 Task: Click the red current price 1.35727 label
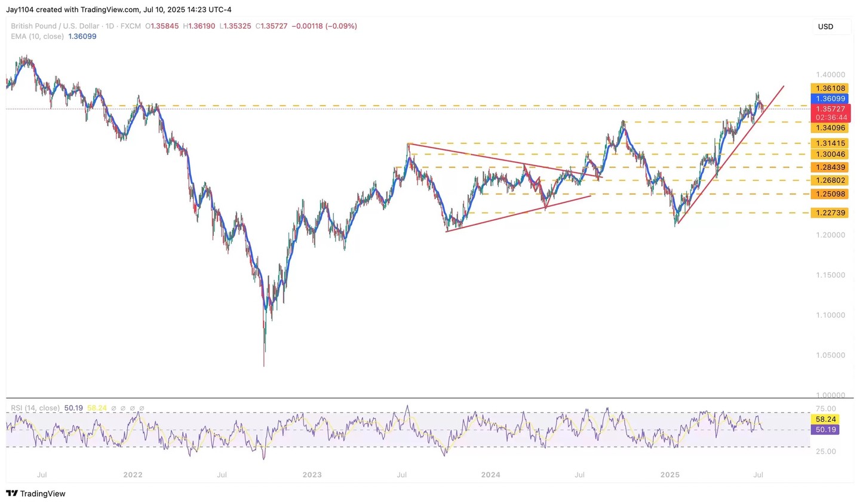tap(830, 109)
